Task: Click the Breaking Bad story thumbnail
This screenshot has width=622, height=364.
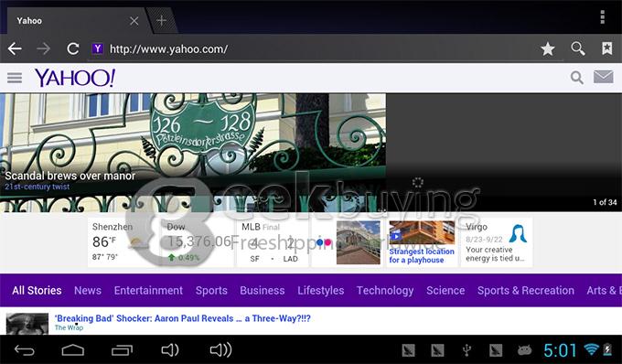Action: pyautogui.click(x=27, y=324)
